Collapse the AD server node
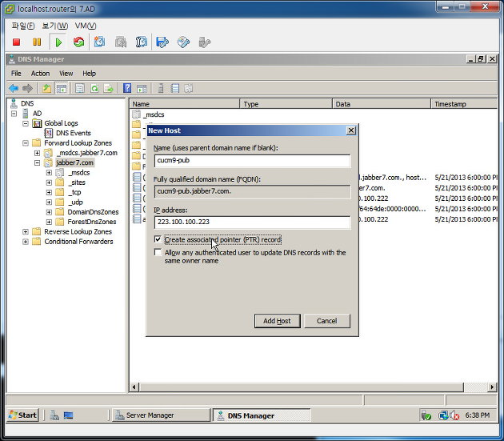Image resolution: width=504 pixels, height=441 pixels. pos(14,114)
